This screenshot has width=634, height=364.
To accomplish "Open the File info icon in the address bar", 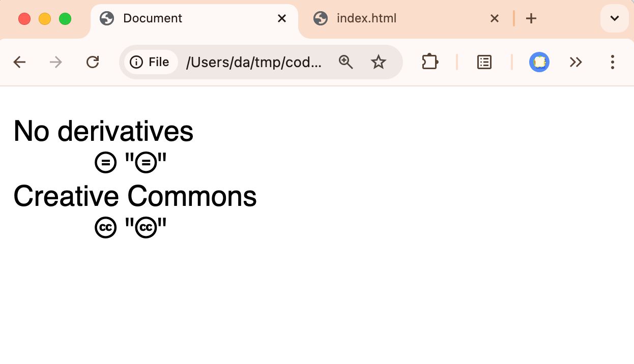I will pyautogui.click(x=136, y=62).
